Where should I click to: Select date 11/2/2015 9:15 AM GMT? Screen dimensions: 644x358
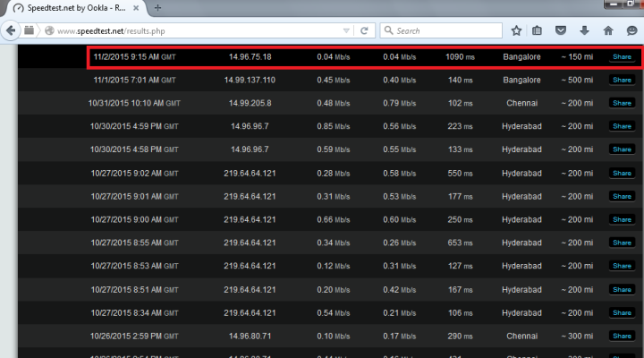[x=134, y=56]
